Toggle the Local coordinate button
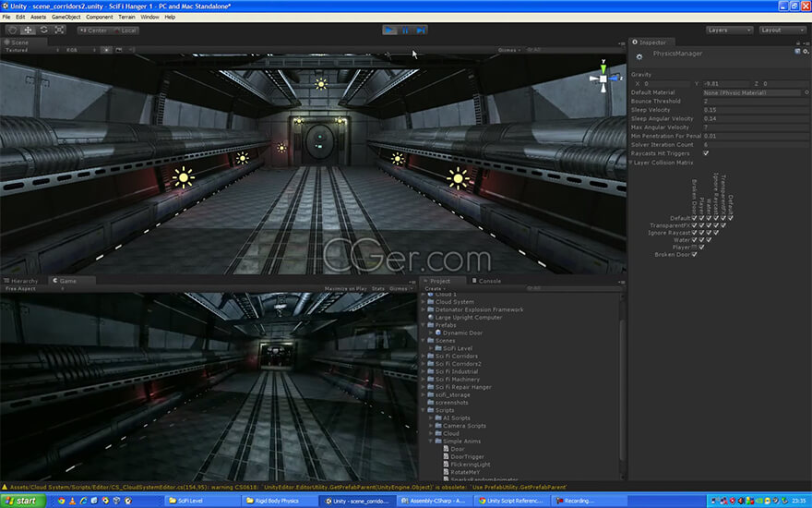This screenshot has width=812, height=508. pos(125,30)
